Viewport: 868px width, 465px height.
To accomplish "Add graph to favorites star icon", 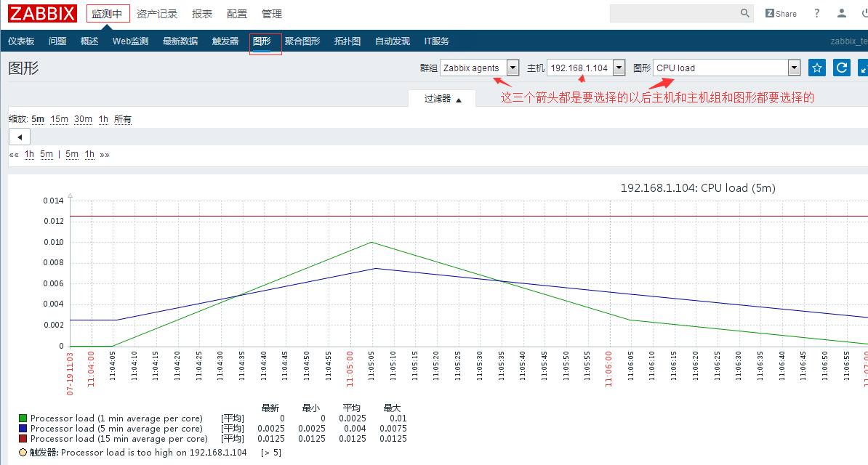I will 817,68.
